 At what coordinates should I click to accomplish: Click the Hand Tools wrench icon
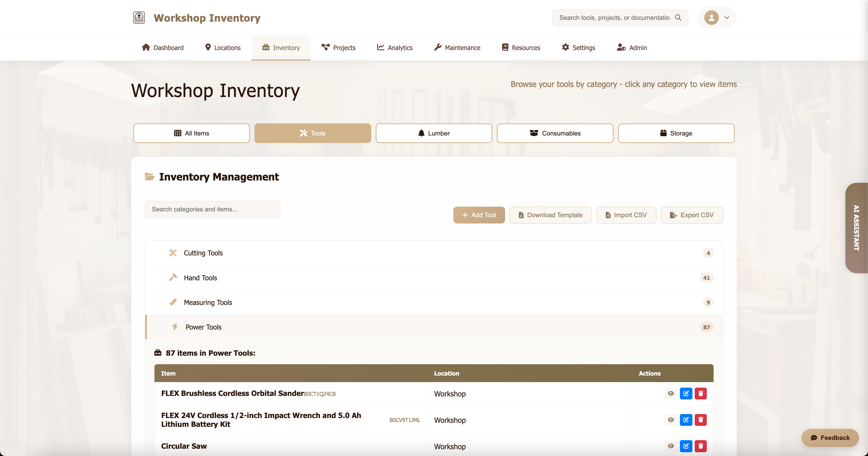[x=174, y=277]
